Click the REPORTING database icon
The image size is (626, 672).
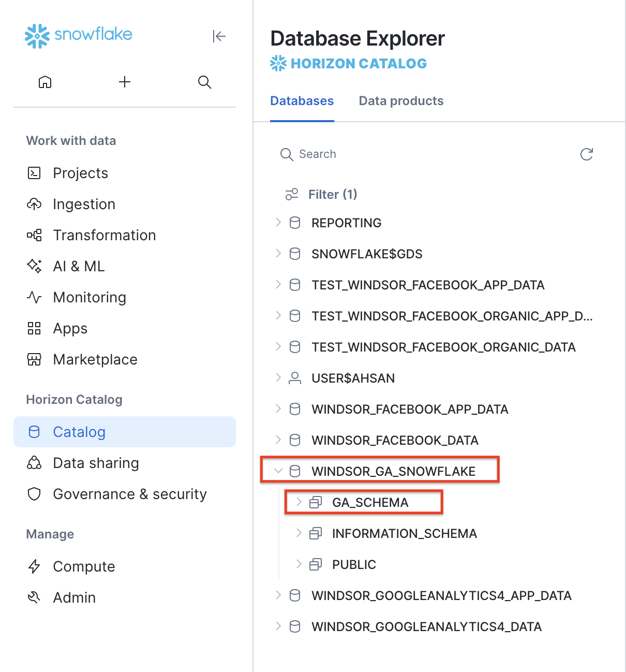click(x=295, y=223)
